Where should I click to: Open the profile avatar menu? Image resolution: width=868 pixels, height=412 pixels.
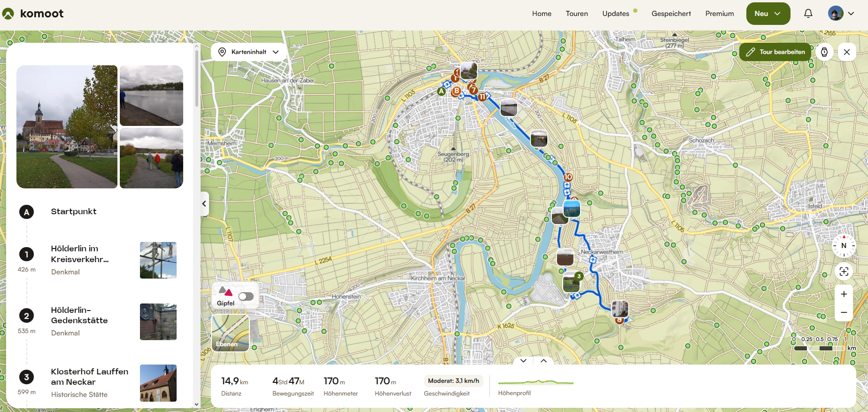pos(841,14)
